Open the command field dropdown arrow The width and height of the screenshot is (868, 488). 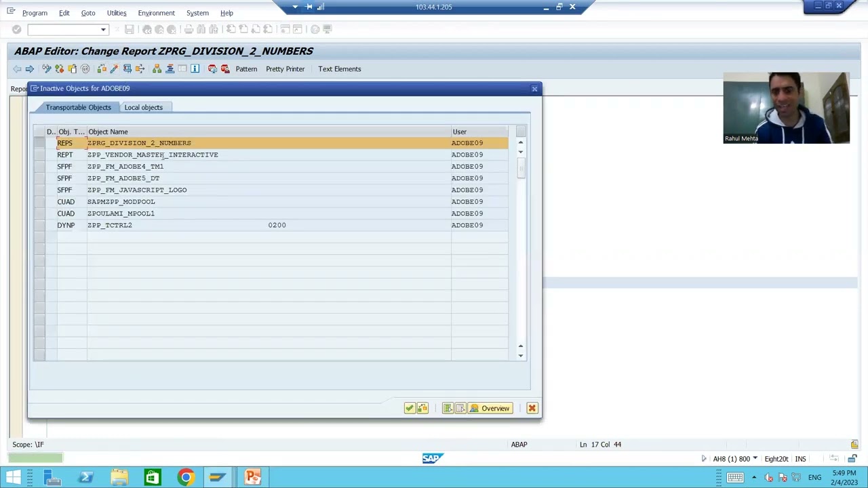click(103, 30)
